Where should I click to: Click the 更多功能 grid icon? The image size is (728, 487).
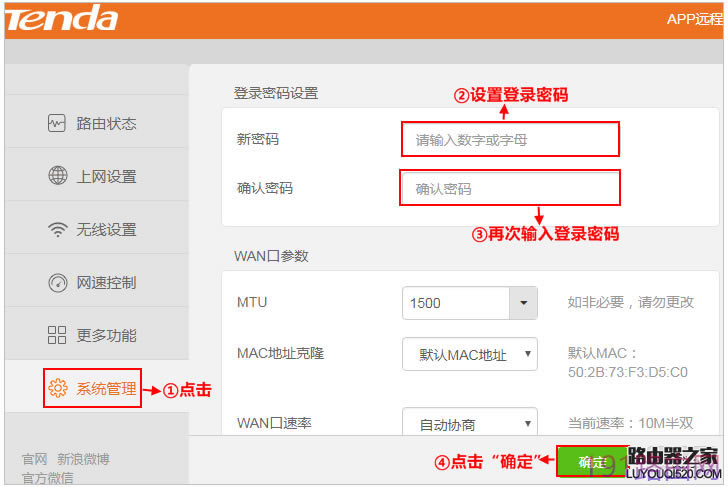(x=57, y=335)
